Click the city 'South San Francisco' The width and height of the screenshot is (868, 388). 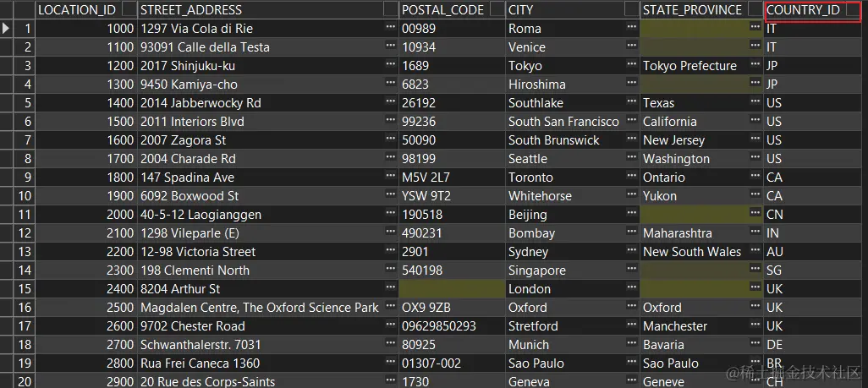563,121
